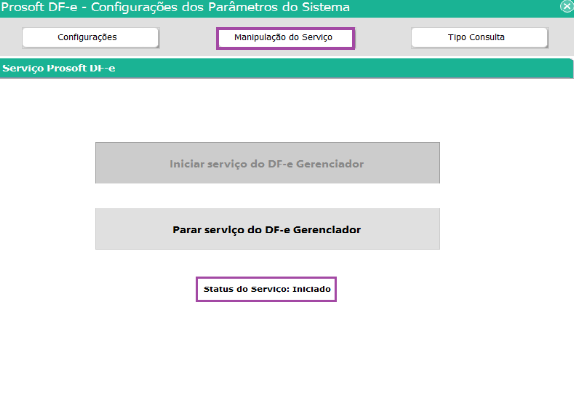
Task: Click Parar serviço do DF-e Gerenciador
Action: (x=267, y=229)
